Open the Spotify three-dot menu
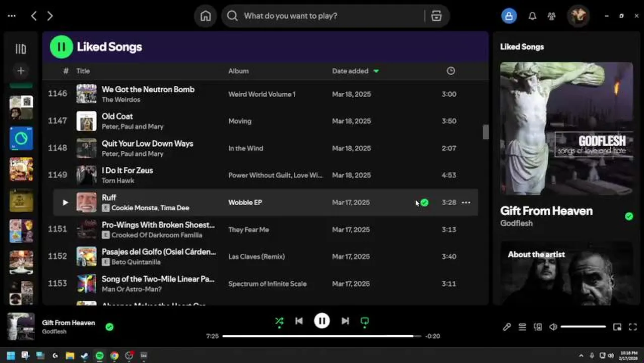 click(x=12, y=16)
